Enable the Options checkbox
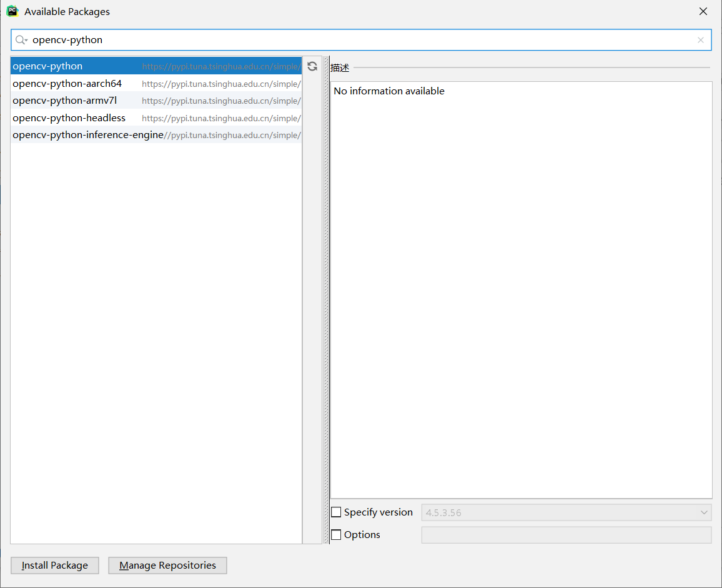This screenshot has width=722, height=588. (x=336, y=534)
